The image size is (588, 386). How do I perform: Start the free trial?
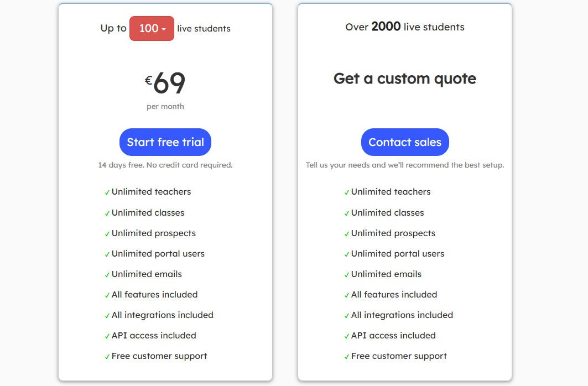[x=165, y=142]
